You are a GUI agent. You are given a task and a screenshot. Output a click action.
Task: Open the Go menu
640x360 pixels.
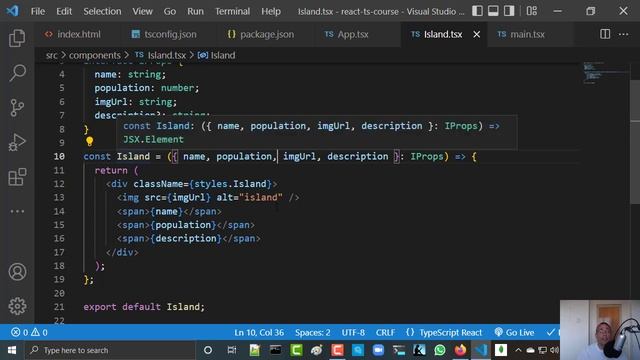[x=170, y=11]
